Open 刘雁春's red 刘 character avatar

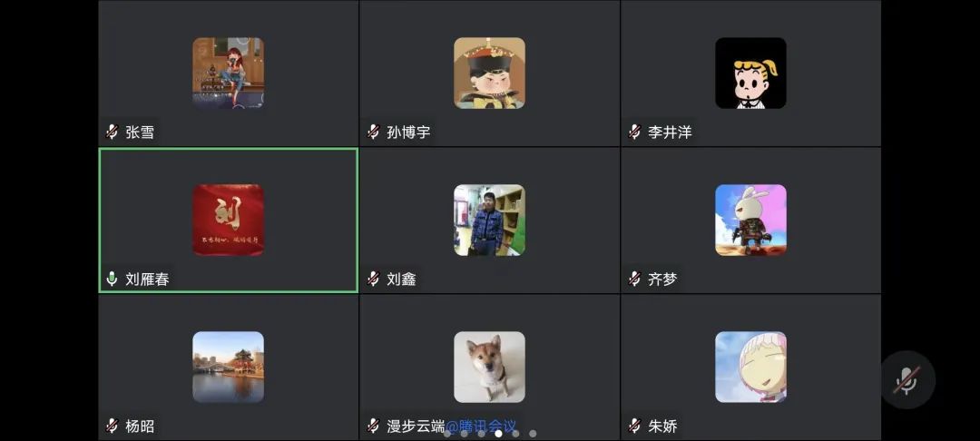coord(228,220)
